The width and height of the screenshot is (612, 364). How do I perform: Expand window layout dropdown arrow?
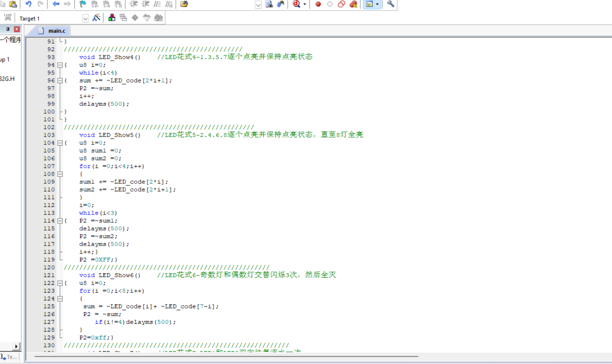tap(377, 4)
